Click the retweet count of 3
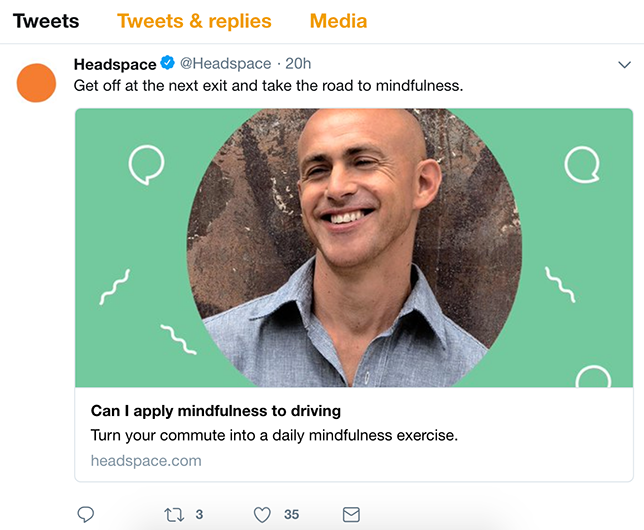The height and width of the screenshot is (530, 644). (199, 514)
